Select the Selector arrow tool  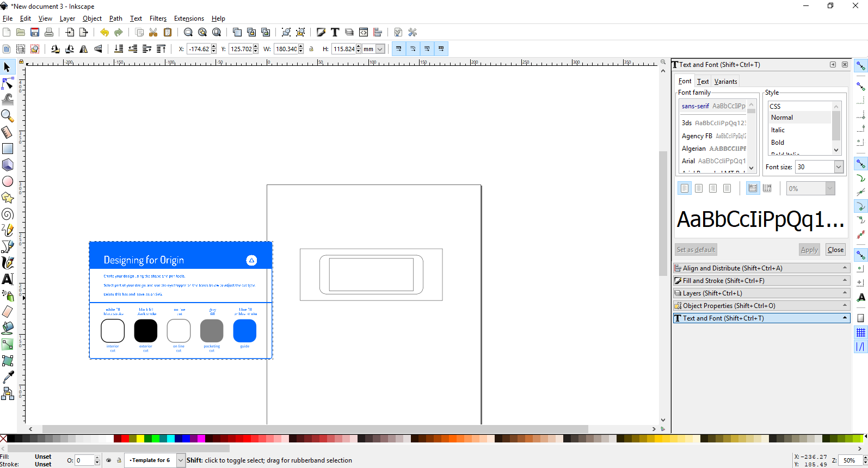(x=7, y=67)
